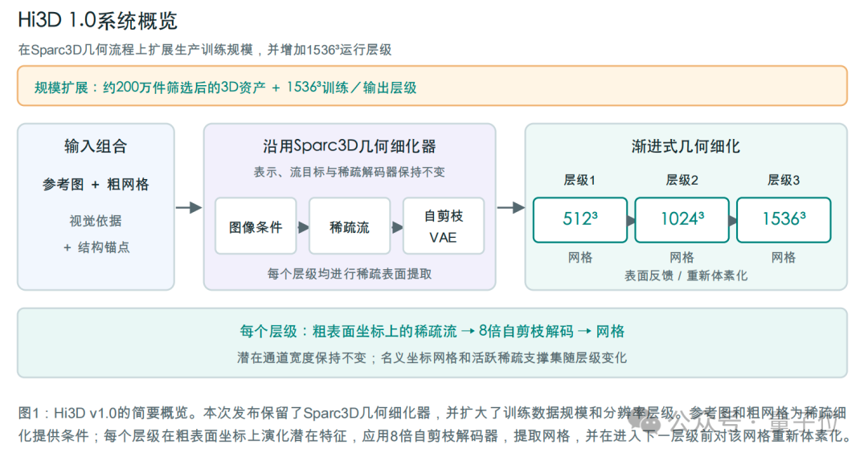This screenshot has width=868, height=457.
Task: Click the "1536³" resolution box
Action: (x=784, y=219)
